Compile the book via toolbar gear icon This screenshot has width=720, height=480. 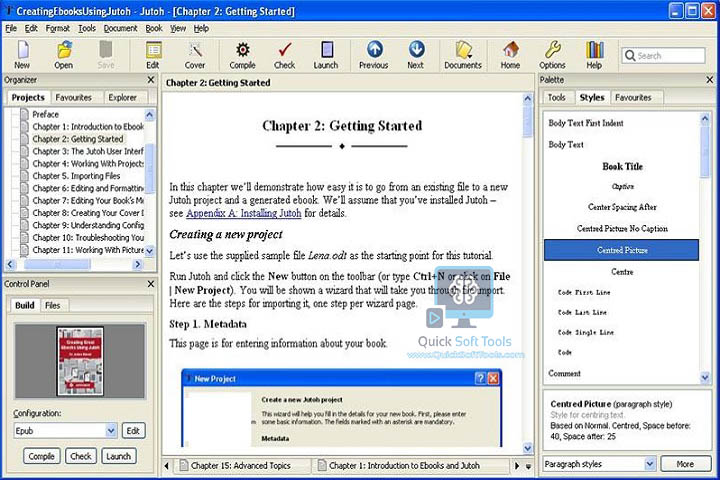coord(242,55)
